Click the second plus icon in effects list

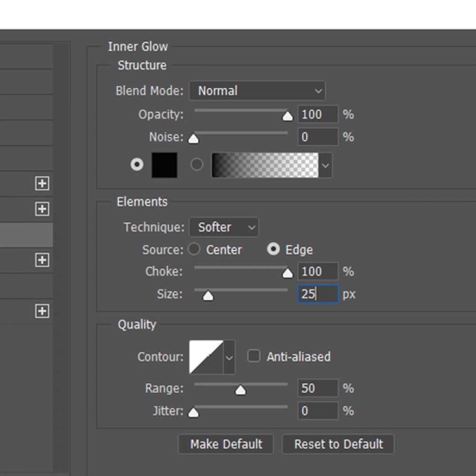click(42, 208)
